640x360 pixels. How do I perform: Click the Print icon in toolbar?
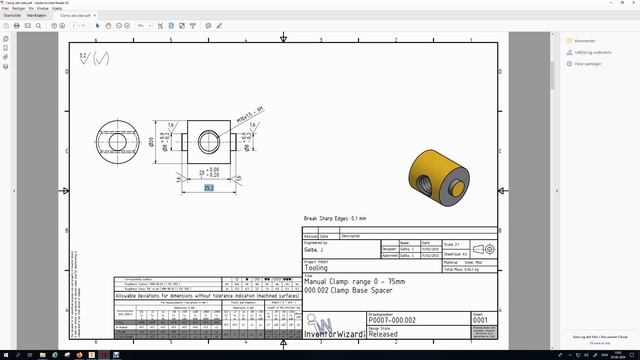(x=17, y=26)
